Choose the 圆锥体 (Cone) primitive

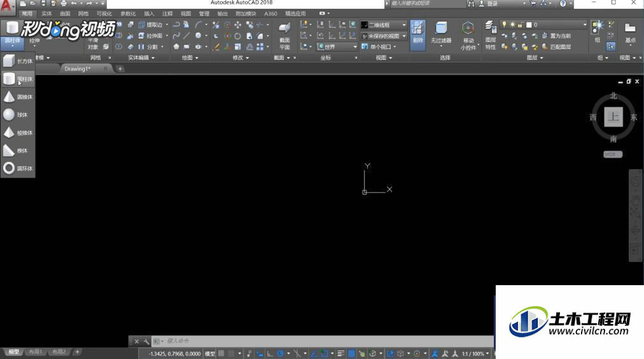pos(18,97)
